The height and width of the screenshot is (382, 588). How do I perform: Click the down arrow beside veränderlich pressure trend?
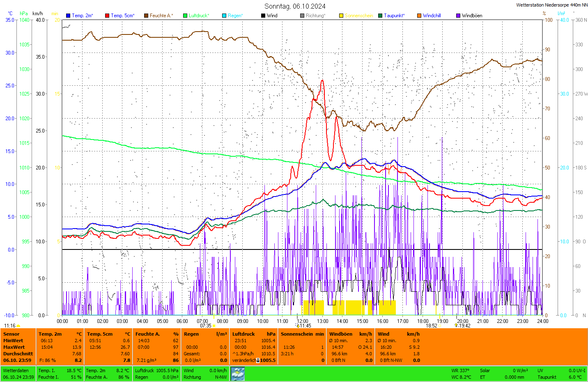coord(258,360)
